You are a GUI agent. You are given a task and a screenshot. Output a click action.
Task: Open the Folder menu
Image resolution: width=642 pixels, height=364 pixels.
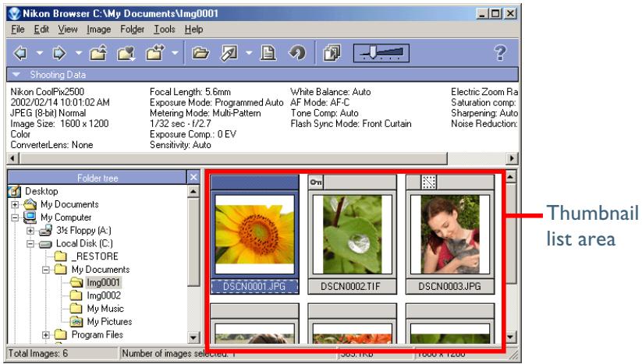click(133, 30)
